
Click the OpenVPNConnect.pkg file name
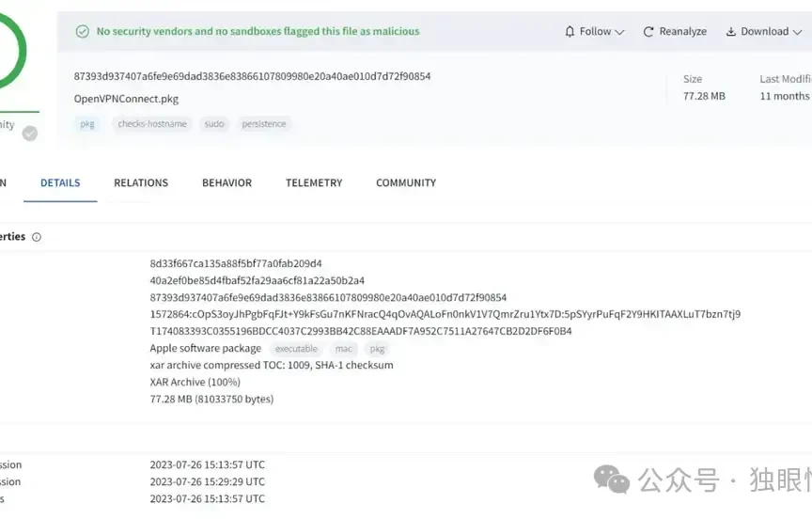(126, 99)
